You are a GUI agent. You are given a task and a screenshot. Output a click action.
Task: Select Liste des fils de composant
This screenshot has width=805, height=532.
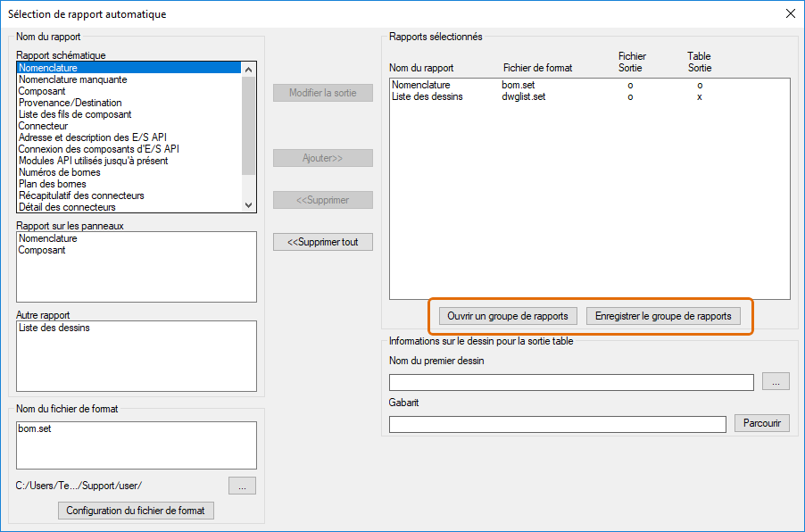[x=75, y=114]
